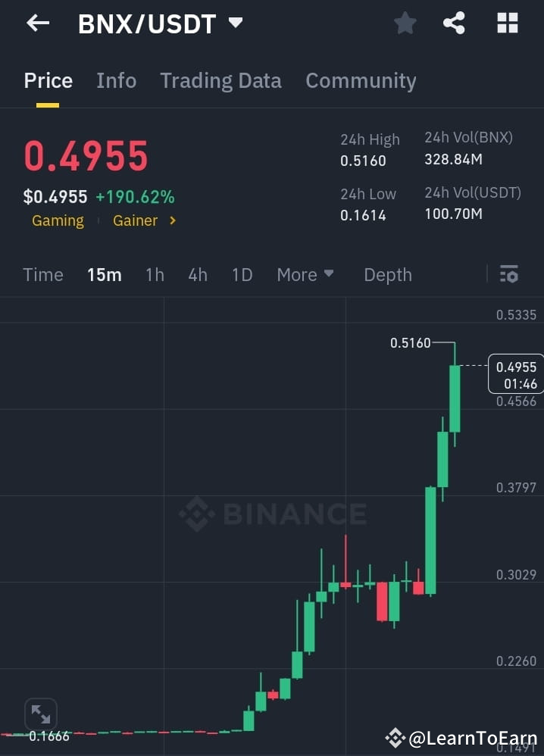Enable the 1D candle timeframe

coord(242,274)
